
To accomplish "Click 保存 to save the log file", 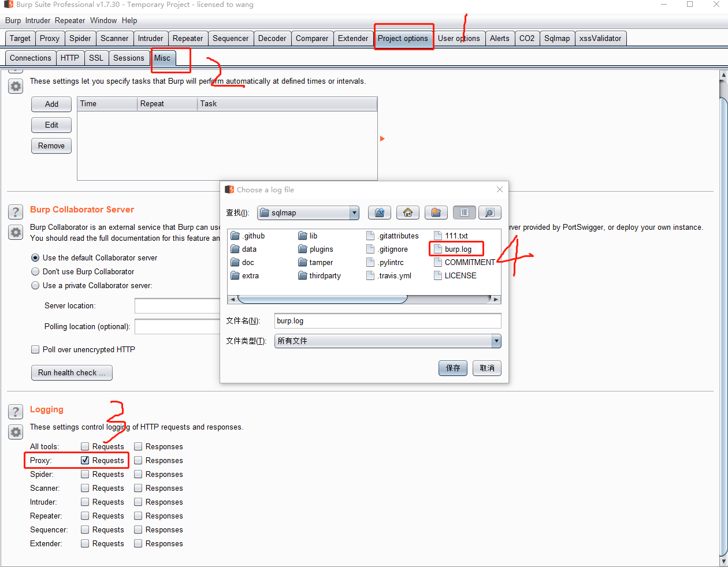I will (453, 368).
